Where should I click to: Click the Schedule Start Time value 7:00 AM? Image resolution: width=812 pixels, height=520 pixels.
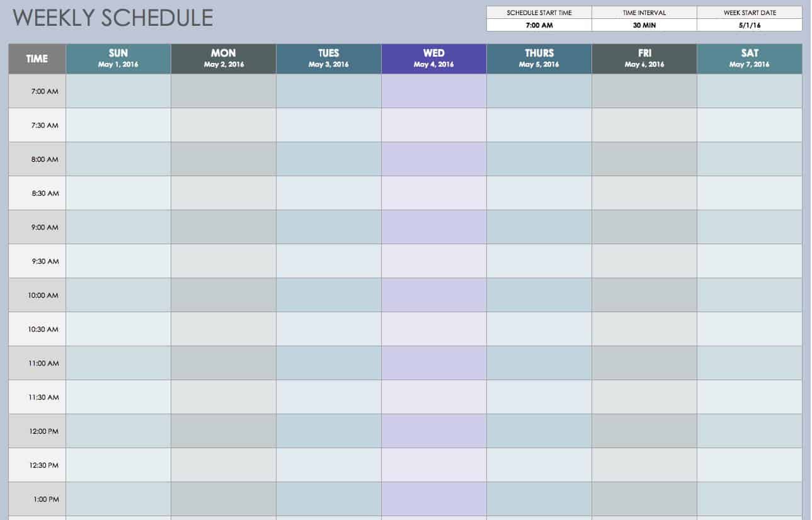pyautogui.click(x=539, y=25)
